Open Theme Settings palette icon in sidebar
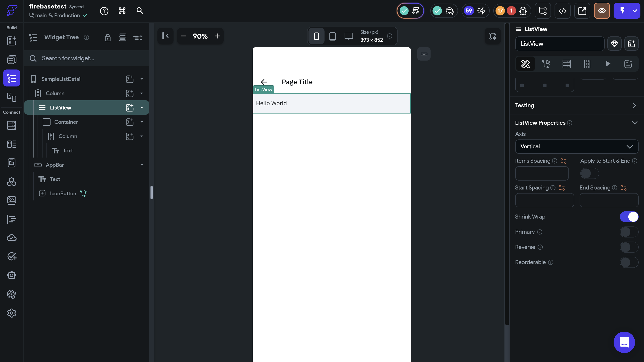The height and width of the screenshot is (362, 644). 11,294
